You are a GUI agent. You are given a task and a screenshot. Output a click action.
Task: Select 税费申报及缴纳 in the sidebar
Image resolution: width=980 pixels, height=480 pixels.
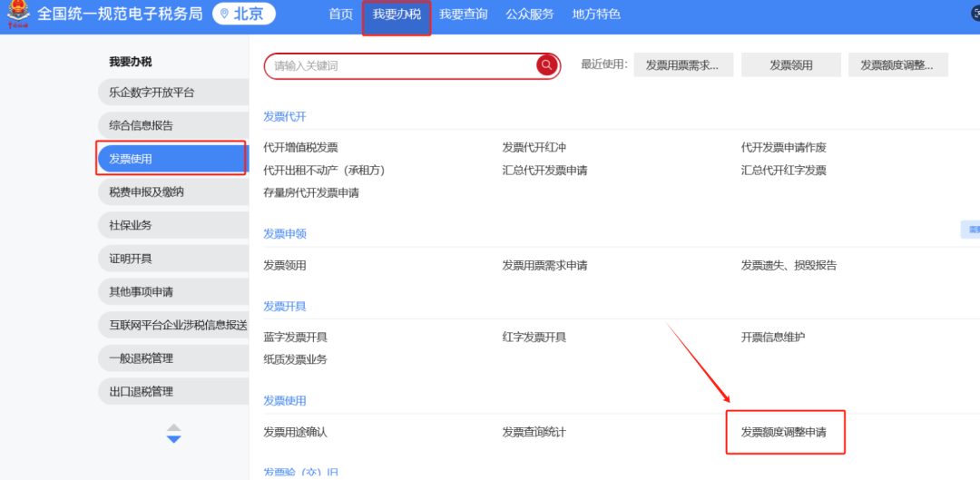pos(171,191)
